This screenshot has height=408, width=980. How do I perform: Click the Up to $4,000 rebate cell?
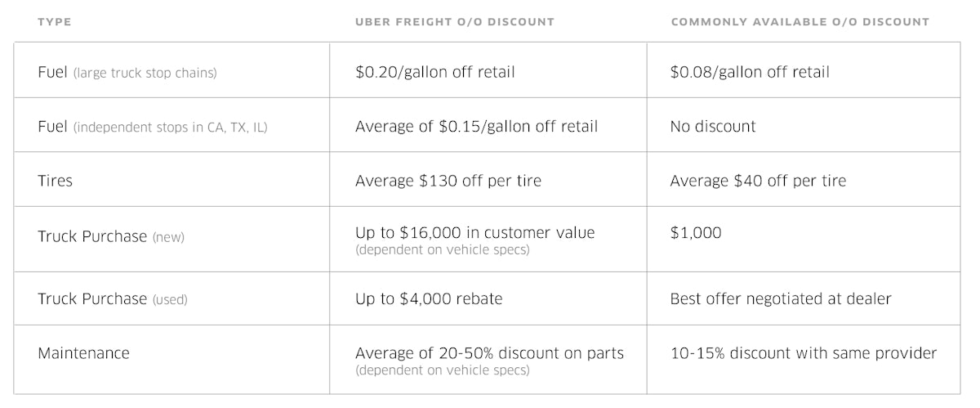tap(429, 299)
